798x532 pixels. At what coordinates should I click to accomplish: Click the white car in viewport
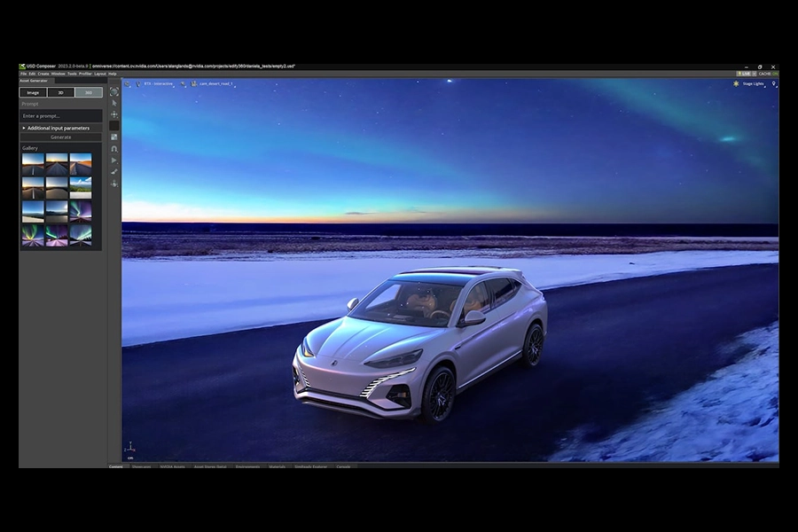pos(420,344)
